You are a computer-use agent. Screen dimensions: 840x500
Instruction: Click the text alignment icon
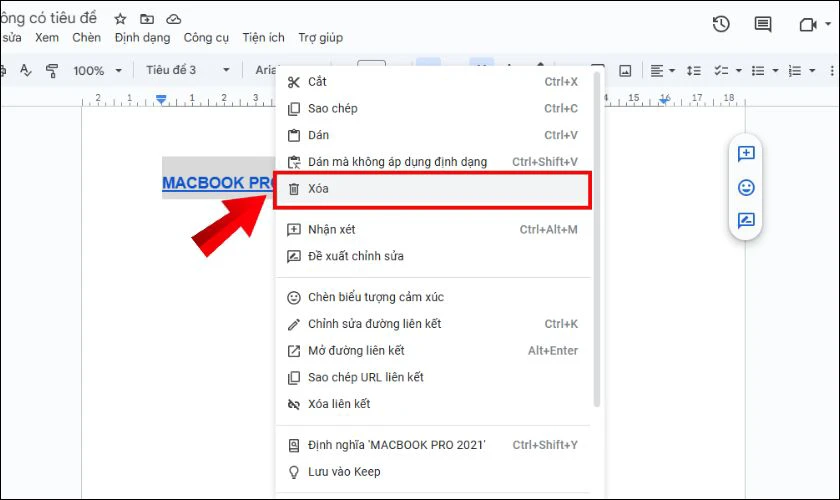click(657, 71)
